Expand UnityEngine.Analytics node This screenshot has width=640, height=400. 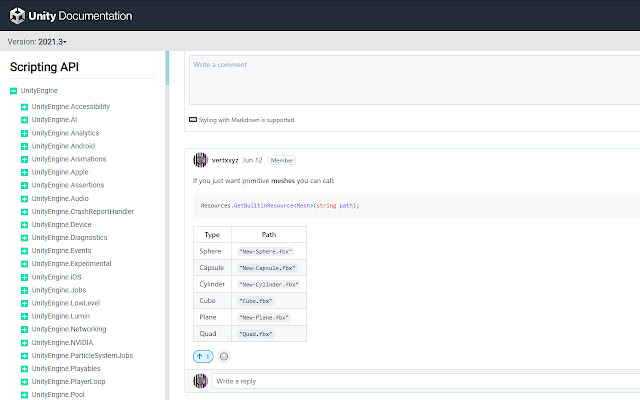tap(24, 133)
